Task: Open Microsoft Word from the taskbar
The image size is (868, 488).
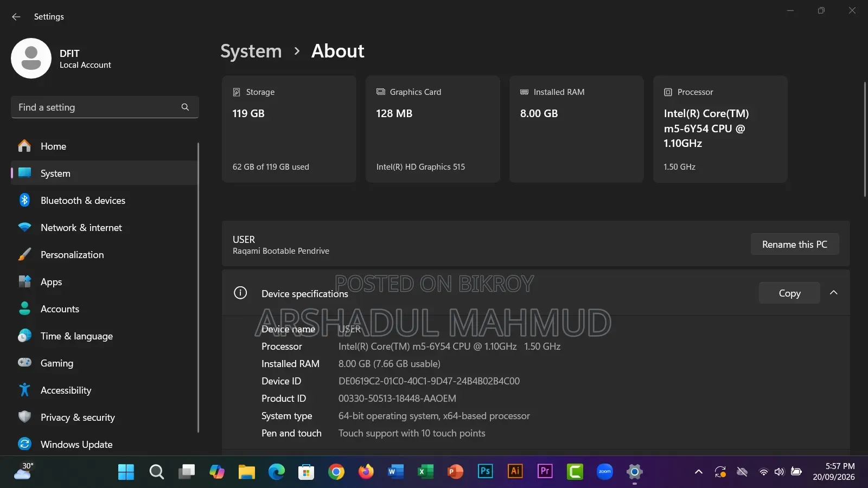Action: pos(396,472)
